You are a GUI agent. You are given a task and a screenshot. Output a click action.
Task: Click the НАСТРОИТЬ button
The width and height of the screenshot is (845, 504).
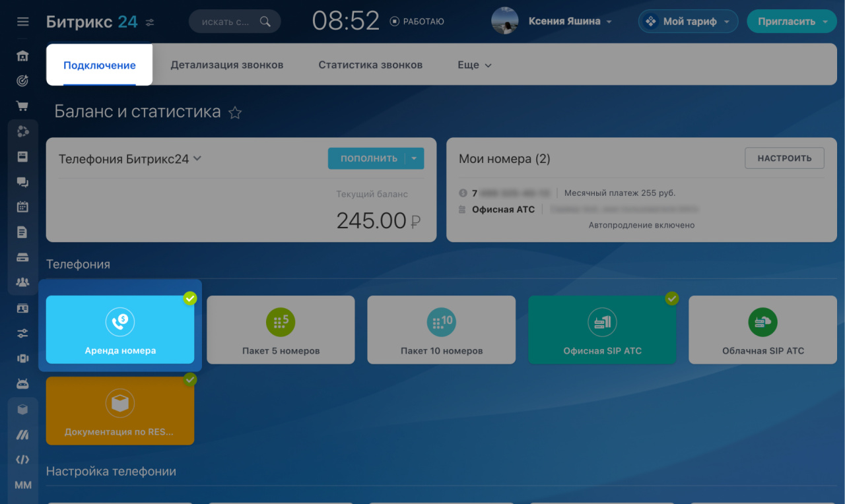pyautogui.click(x=784, y=158)
